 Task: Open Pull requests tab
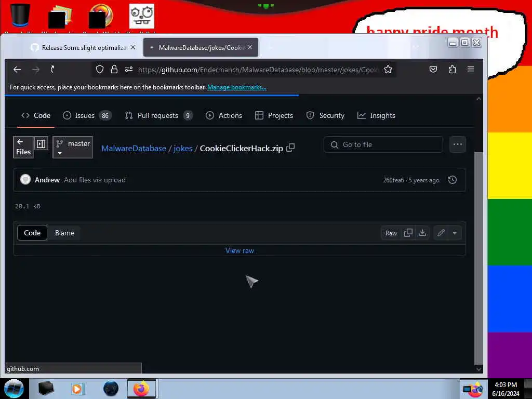click(x=158, y=115)
